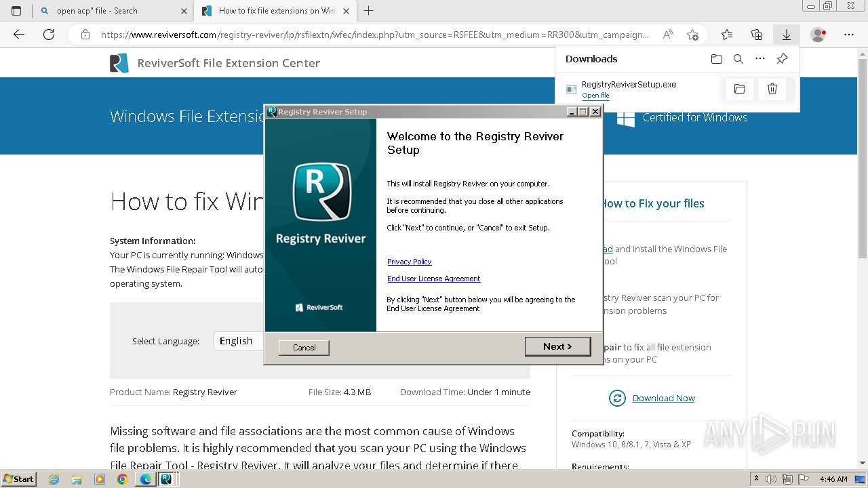Close the 'open acp file' search tab
The image size is (868, 488).
pyautogui.click(x=184, y=11)
